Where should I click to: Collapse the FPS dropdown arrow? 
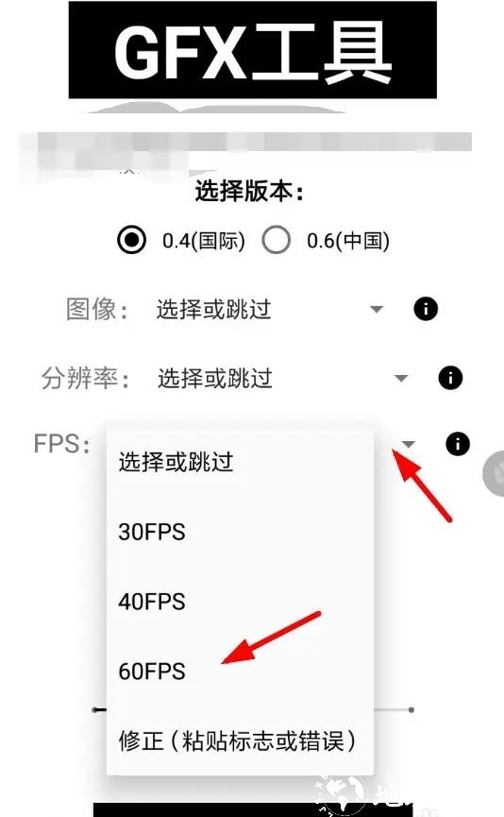click(408, 445)
